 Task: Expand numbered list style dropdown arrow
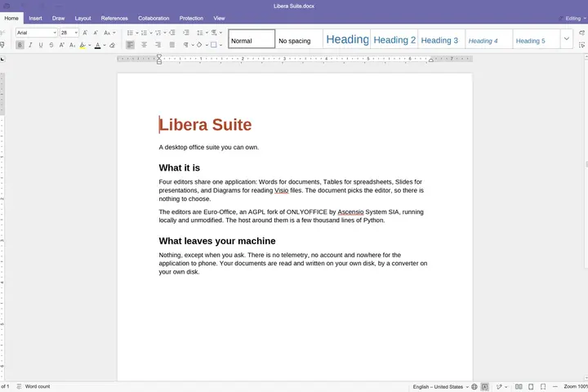(151, 33)
